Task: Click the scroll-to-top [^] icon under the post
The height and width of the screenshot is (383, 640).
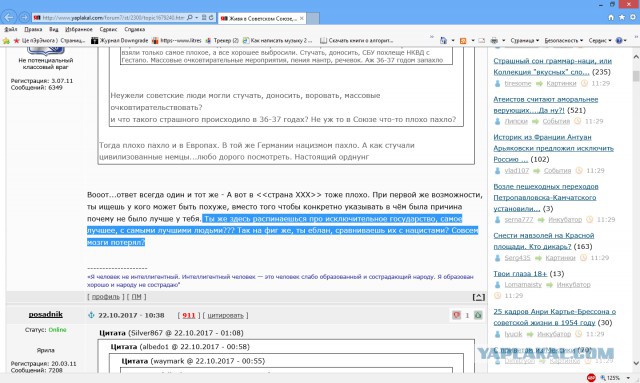Action: click(x=479, y=297)
